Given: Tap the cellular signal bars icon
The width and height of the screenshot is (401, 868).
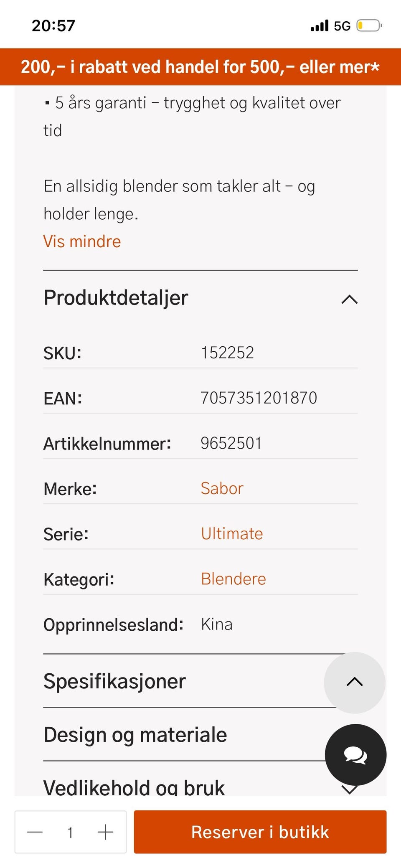Looking at the screenshot, I should point(320,26).
